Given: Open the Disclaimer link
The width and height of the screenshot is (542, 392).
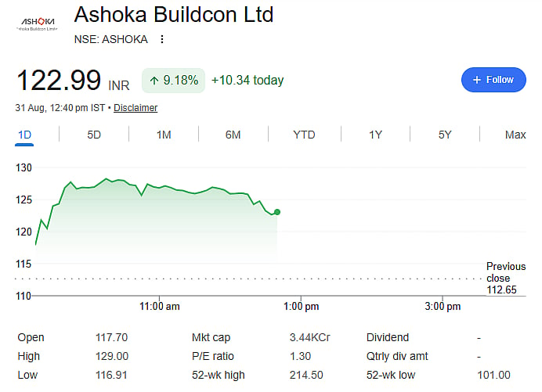Looking at the screenshot, I should [135, 108].
